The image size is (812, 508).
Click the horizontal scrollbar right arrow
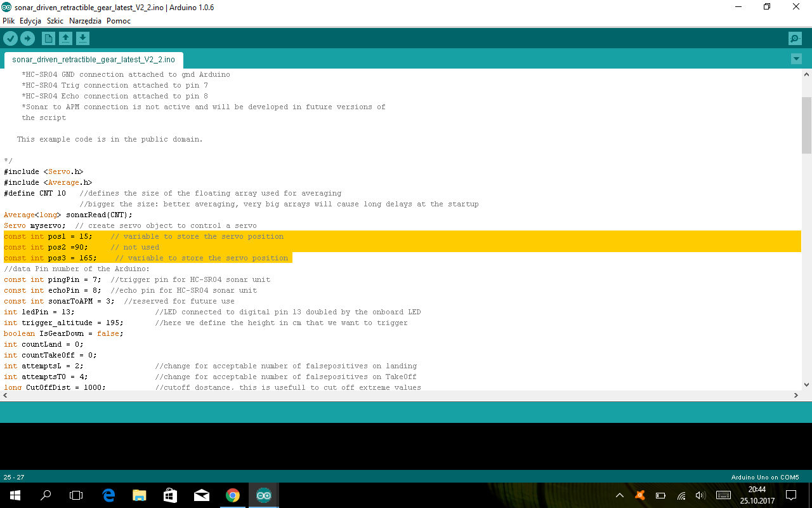click(x=796, y=395)
